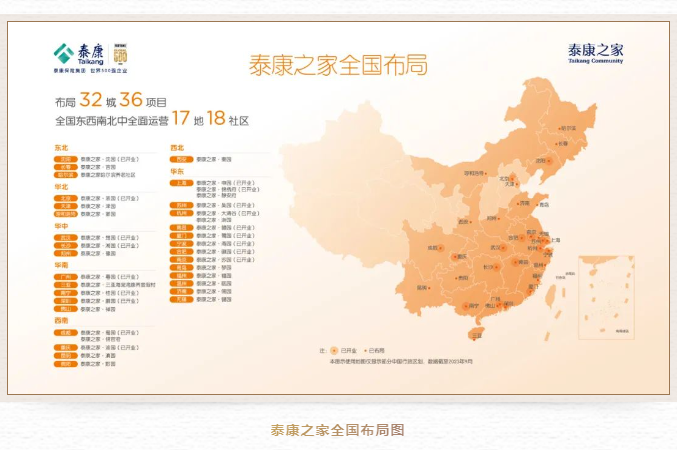Screen dimensions: 679x450
Task: Click the 武汉 orange tag in the list
Action: (66, 238)
